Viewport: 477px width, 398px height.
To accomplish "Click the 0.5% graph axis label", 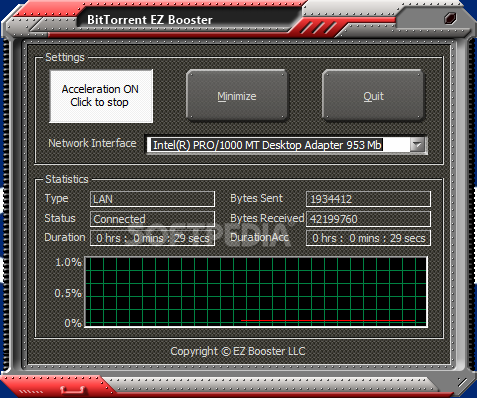I will pyautogui.click(x=68, y=293).
